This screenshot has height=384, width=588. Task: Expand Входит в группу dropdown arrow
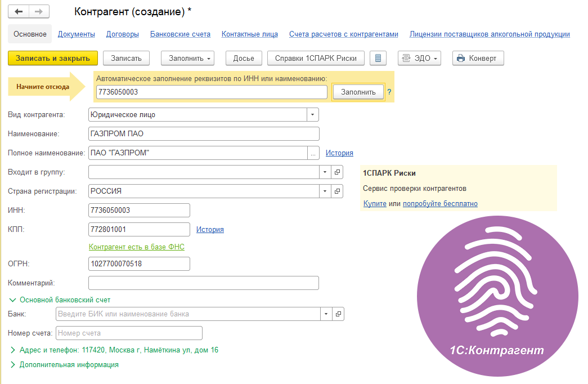point(325,172)
